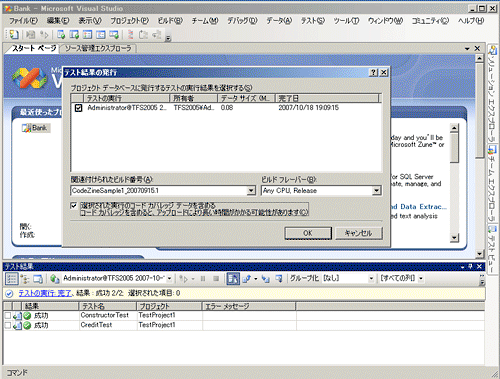Image resolution: width=500 pixels, height=379 pixels.
Task: Click the green success icon on CreditTest row
Action: 27,325
